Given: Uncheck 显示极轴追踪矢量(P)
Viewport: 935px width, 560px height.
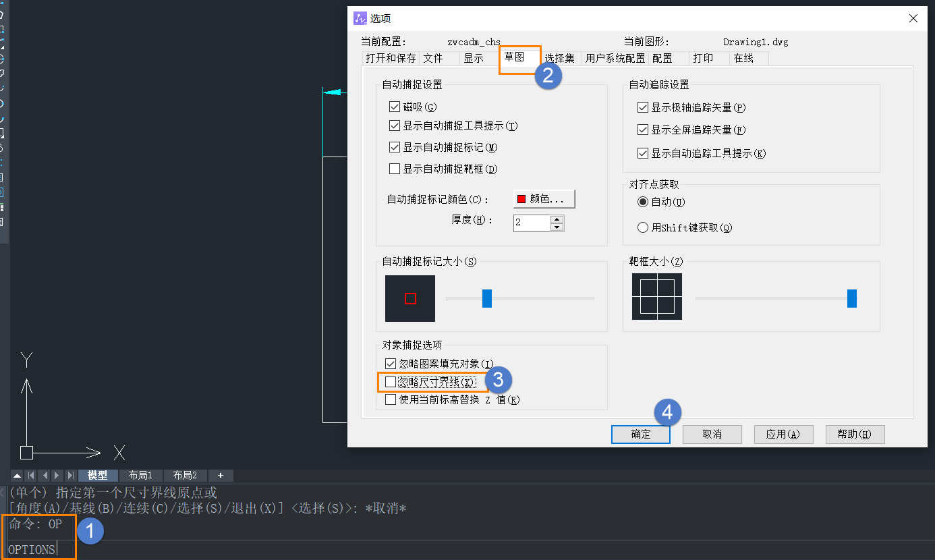Looking at the screenshot, I should pos(643,107).
